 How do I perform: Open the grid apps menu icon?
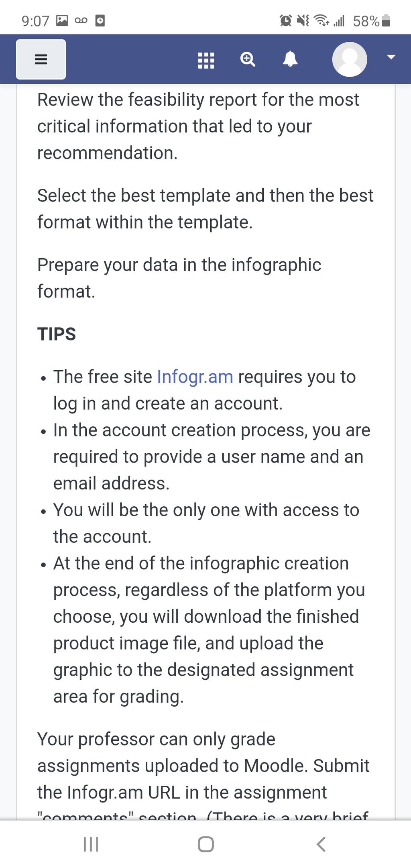(206, 60)
